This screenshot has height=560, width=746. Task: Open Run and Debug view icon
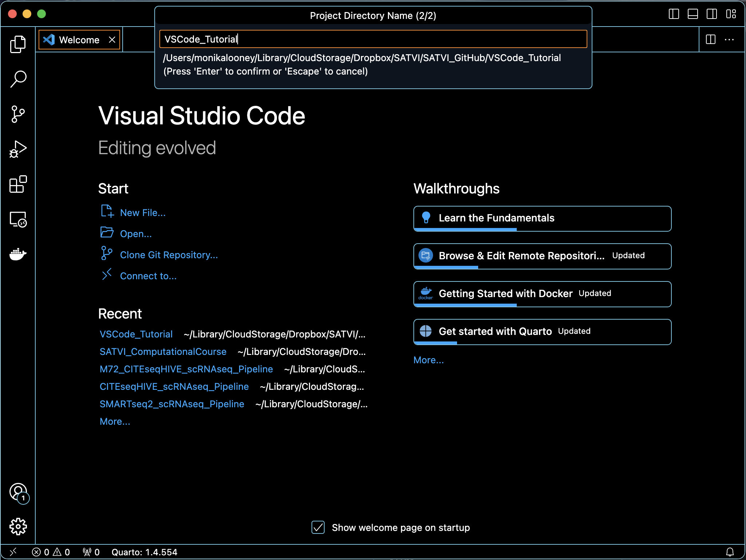[x=18, y=149]
